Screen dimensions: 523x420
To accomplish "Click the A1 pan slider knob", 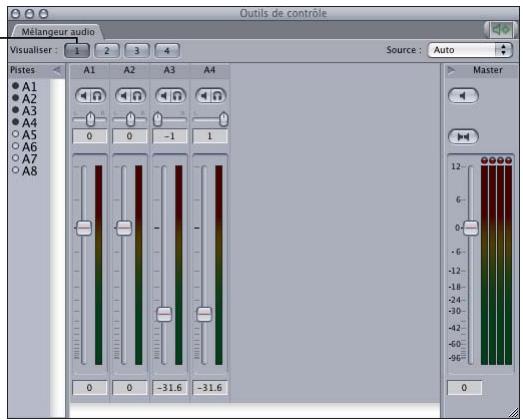I will point(90,119).
